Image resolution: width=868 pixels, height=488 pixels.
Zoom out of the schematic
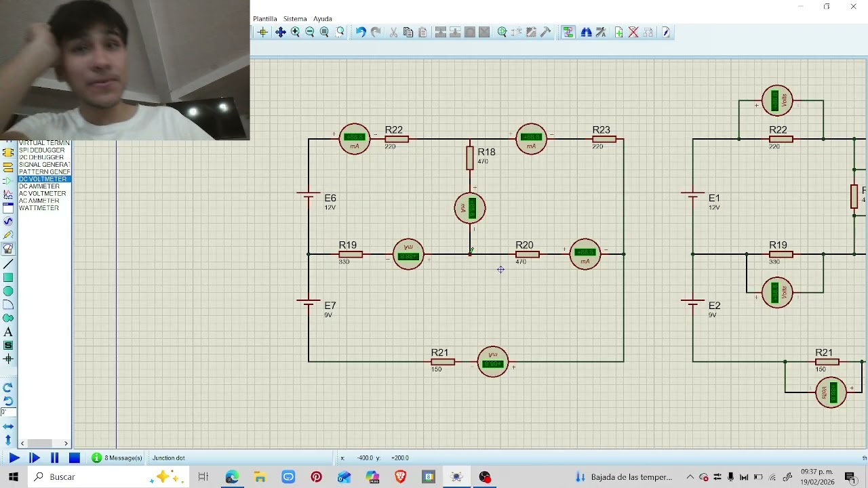tap(310, 32)
